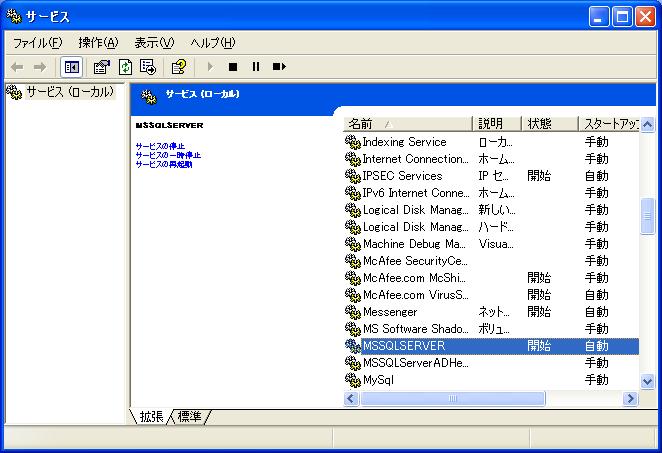Switch to the 標準 tab
This screenshot has height=453, width=662.
pos(189,416)
